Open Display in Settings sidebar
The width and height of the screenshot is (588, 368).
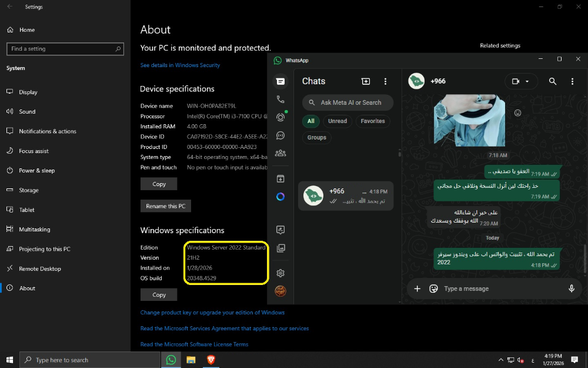[x=28, y=92]
